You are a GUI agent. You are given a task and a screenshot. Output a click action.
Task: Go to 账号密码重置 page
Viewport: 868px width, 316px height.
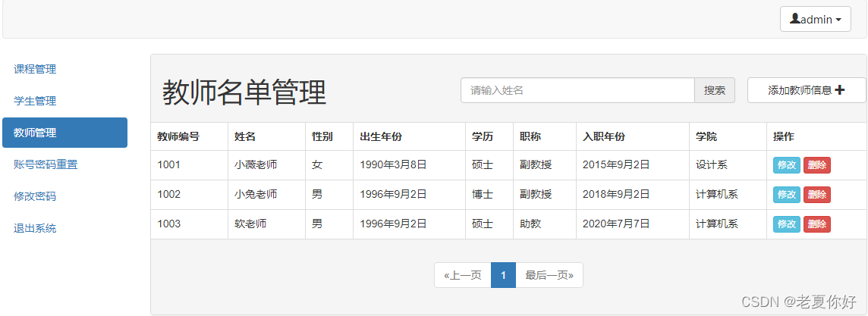point(46,164)
